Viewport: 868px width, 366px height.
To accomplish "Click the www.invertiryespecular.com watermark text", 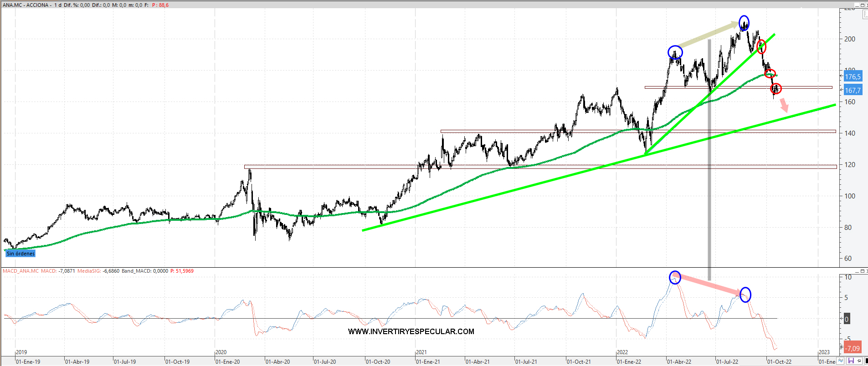I will point(411,331).
